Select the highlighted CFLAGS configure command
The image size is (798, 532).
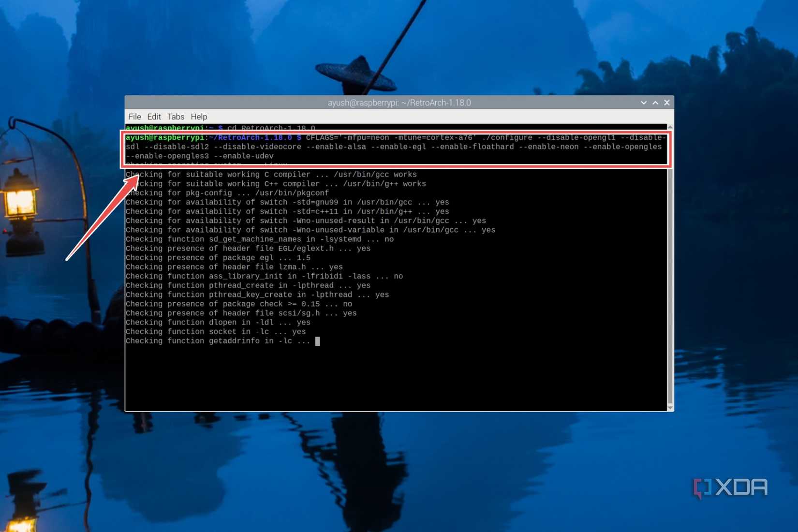[x=397, y=147]
